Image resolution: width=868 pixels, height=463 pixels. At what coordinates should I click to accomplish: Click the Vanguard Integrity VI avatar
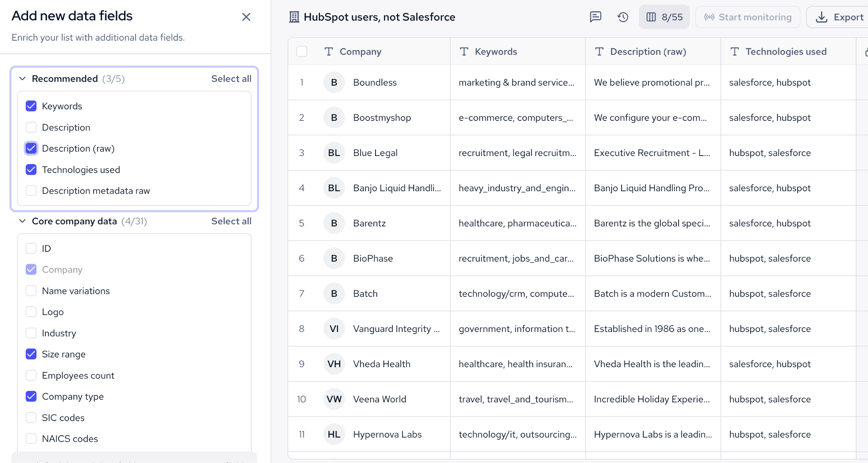(334, 329)
